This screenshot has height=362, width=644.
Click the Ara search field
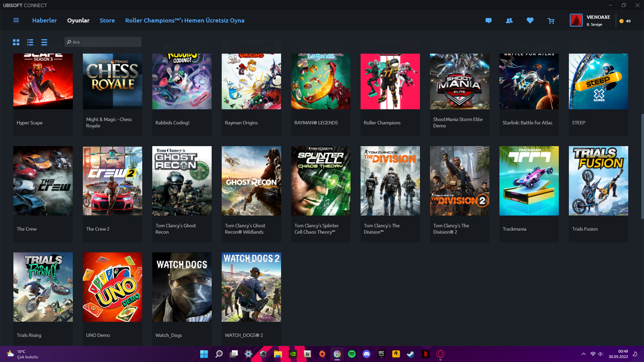coord(103,42)
